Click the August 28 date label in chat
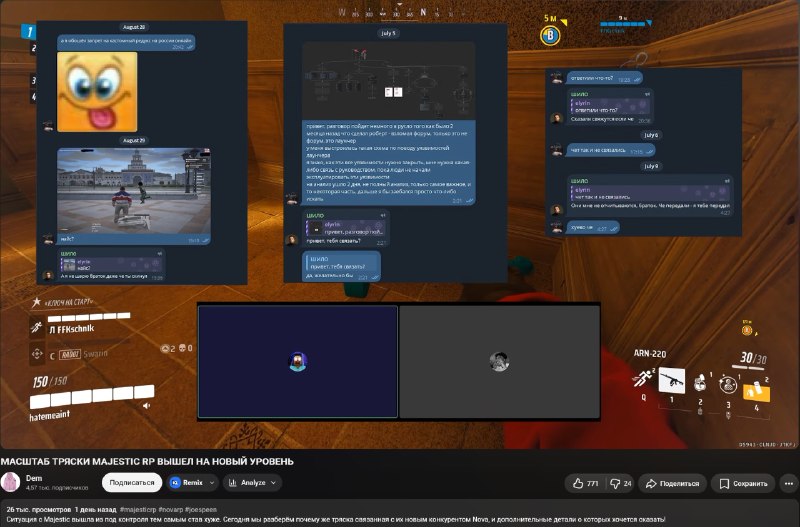 coord(134,27)
